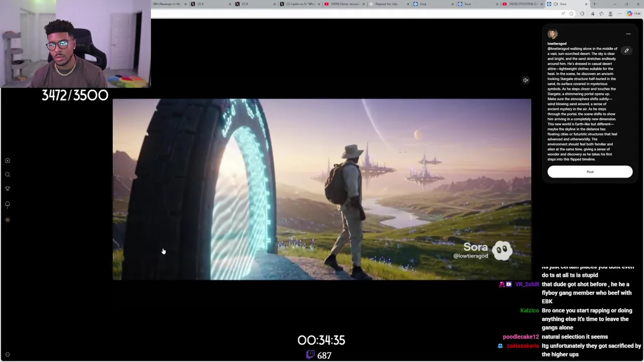The height and width of the screenshot is (362, 644).
Task: Open the trophy icon in Sora sidebar
Action: [x=8, y=189]
